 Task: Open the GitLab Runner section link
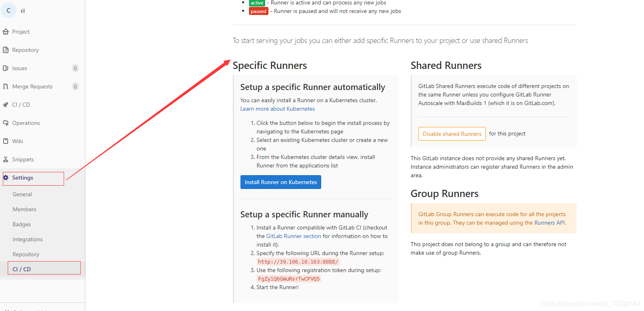(294, 236)
